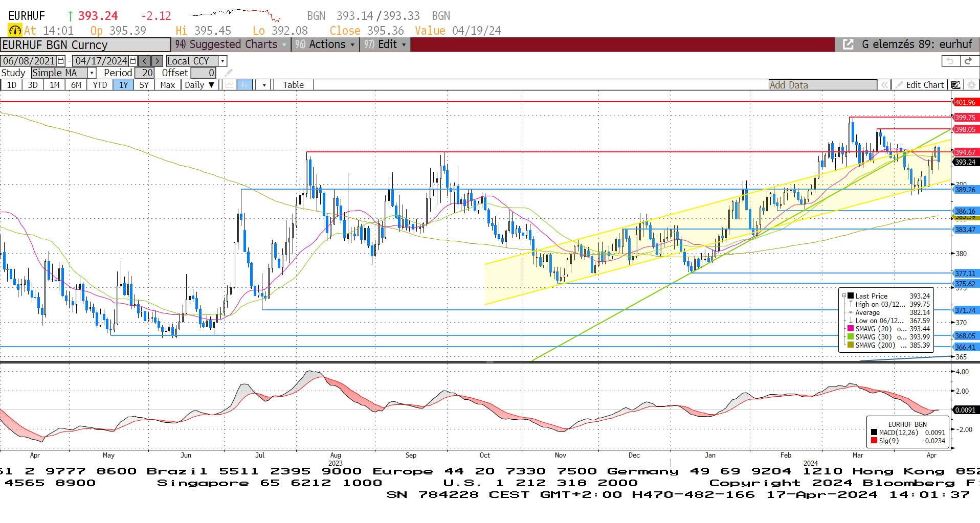The image size is (980, 523).
Task: Click the 399.75 price level label
Action: (965, 118)
